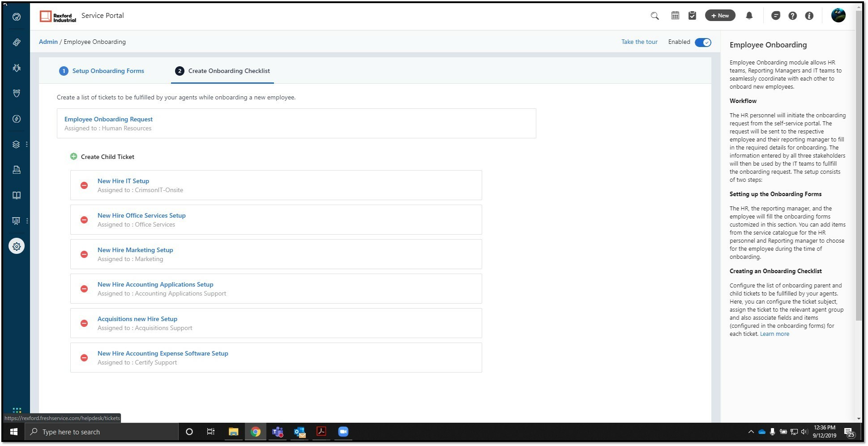868x446 pixels.
Task: Click Rexford Industrial logo
Action: pos(58,17)
